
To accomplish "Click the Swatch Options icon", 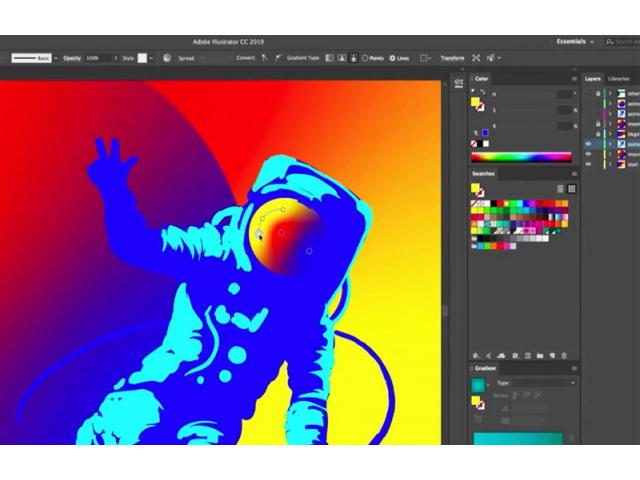I will coord(528,356).
